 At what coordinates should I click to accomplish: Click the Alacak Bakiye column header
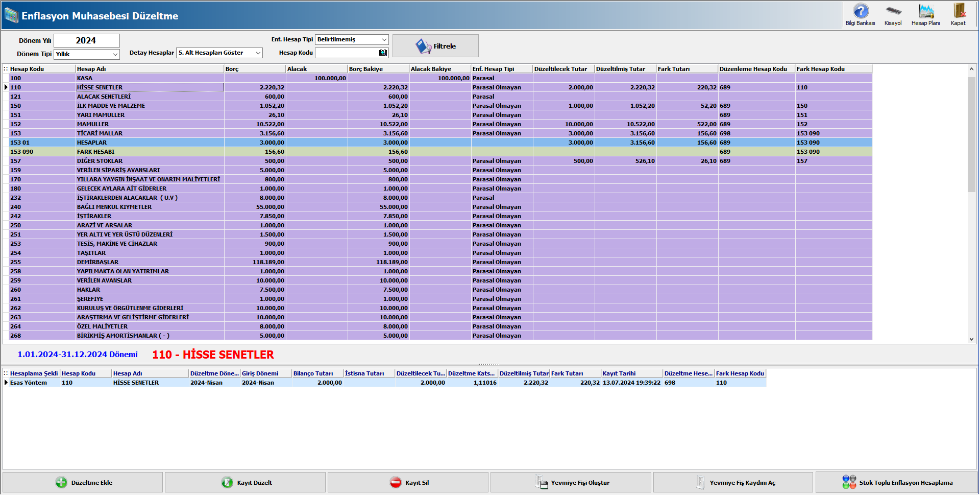440,69
